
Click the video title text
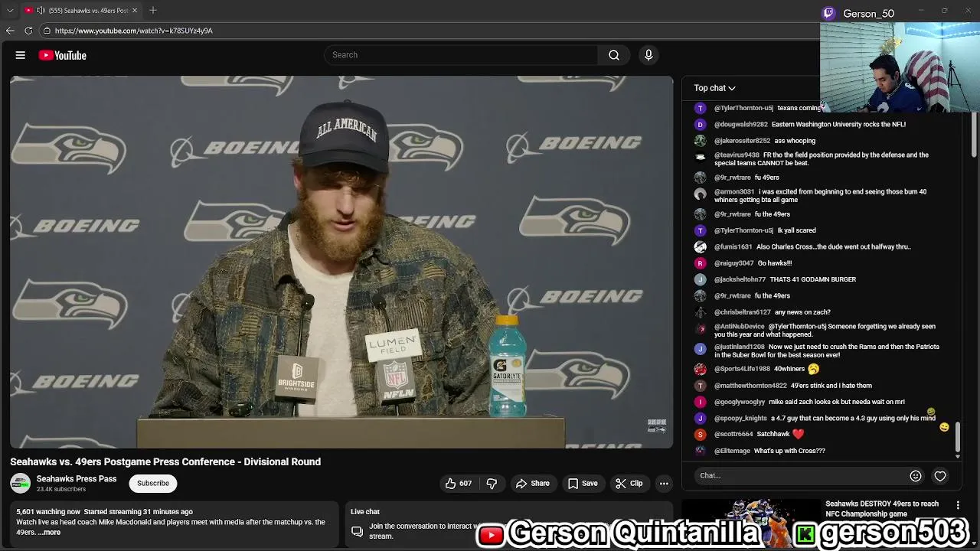[165, 462]
